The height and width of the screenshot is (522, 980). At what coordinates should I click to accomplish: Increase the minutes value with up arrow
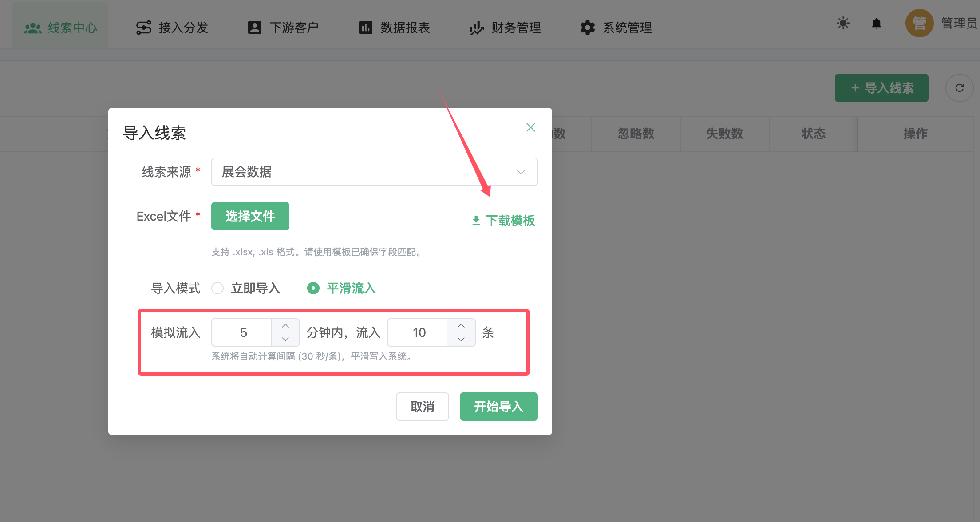click(285, 326)
